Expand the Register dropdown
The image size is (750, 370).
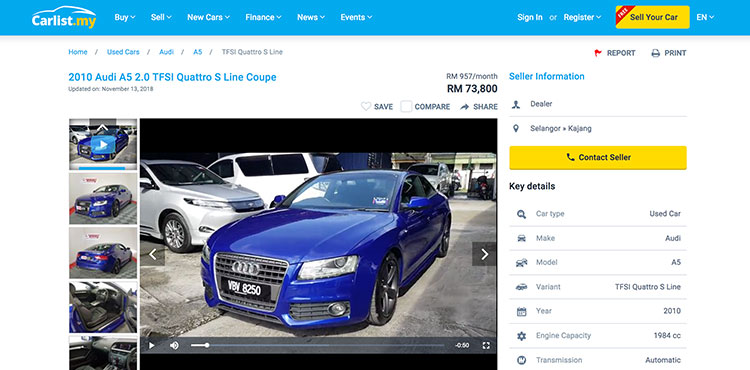pos(582,17)
